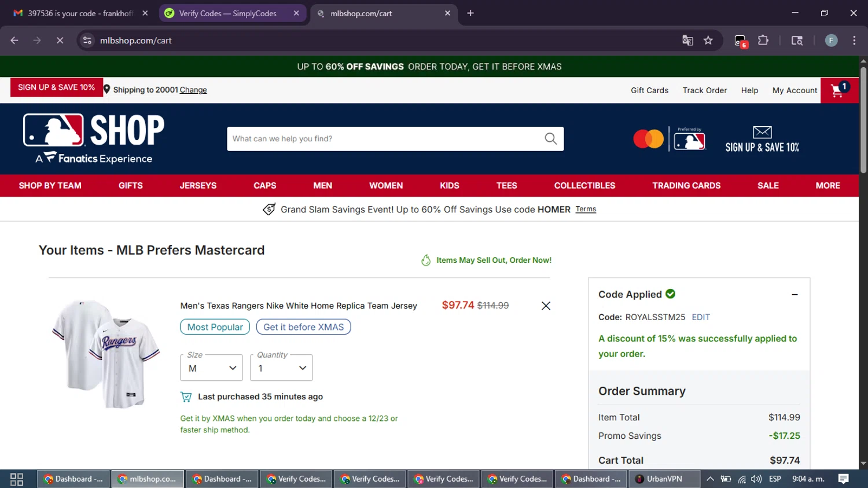This screenshot has height=488, width=868.
Task: Click the SIGN UP & SAVE 10% red button
Action: point(57,87)
